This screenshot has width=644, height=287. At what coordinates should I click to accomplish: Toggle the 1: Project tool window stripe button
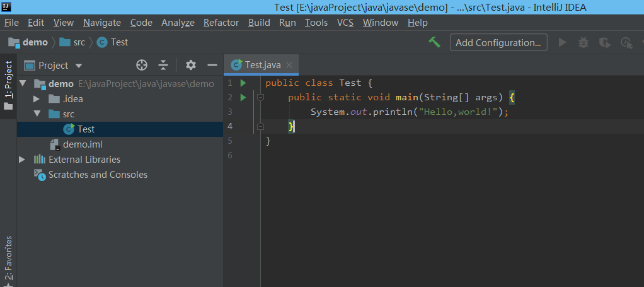pos(8,86)
